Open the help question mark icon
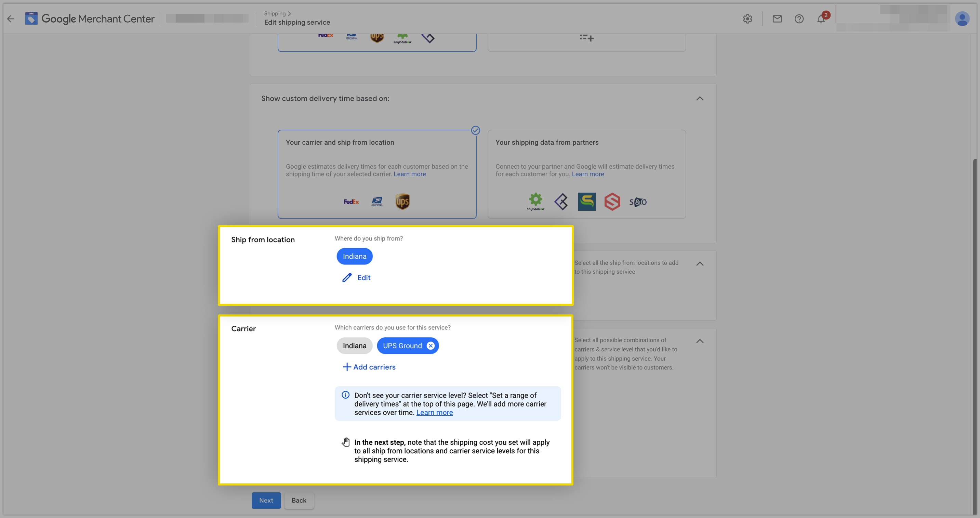This screenshot has width=980, height=518. click(x=799, y=19)
